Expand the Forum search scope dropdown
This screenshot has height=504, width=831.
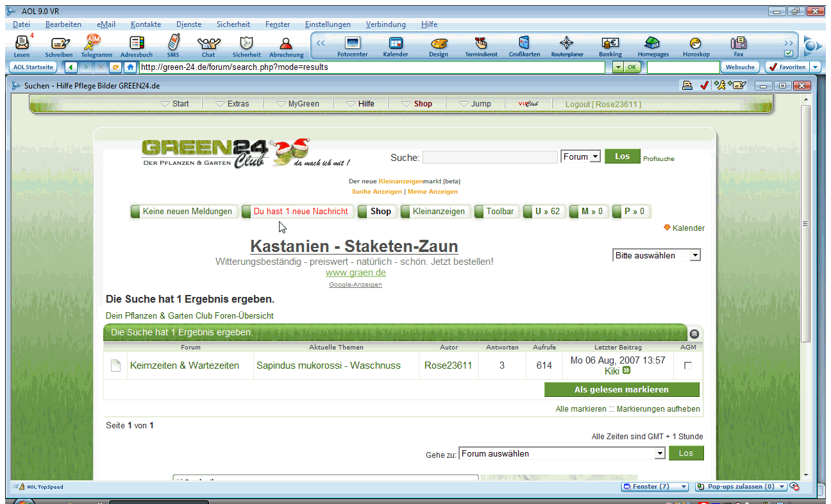pos(594,156)
